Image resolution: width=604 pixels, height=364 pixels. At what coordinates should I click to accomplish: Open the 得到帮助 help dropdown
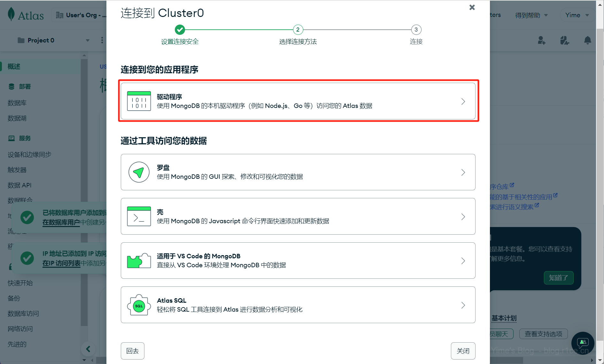[x=531, y=15]
